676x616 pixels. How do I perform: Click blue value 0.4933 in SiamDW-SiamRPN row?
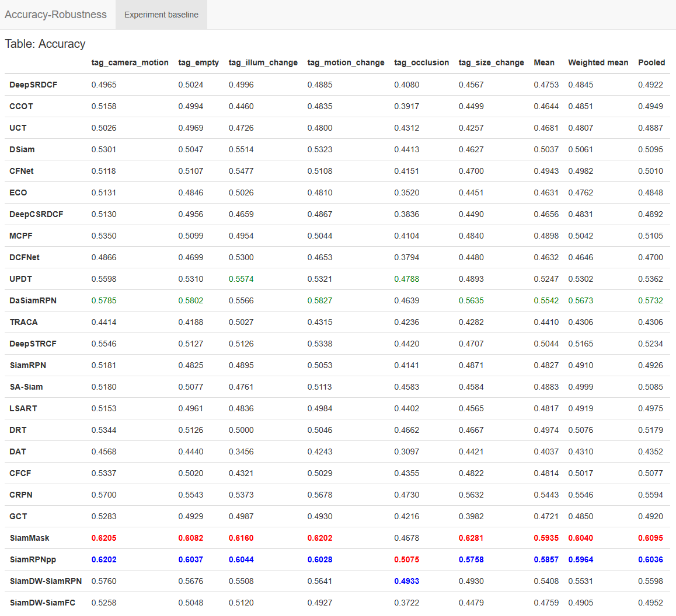click(406, 581)
